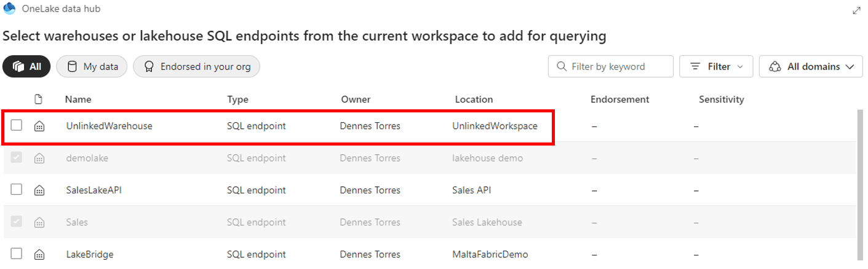Select the All filter tab

pyautogui.click(x=26, y=66)
